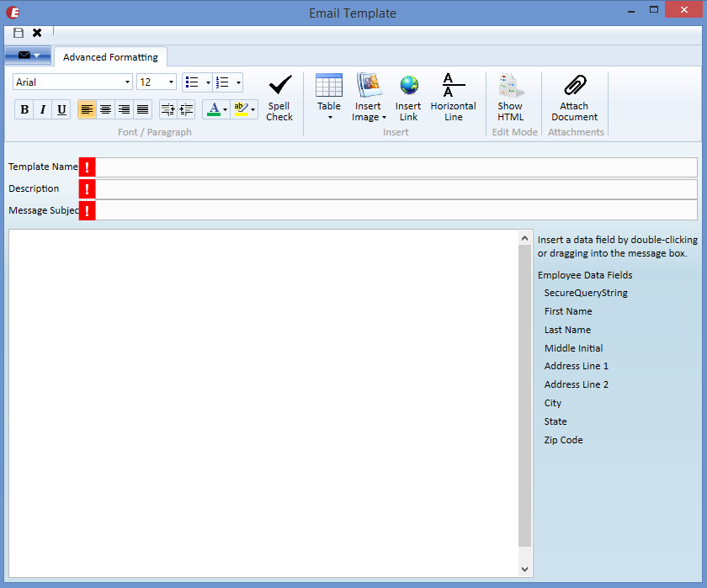This screenshot has width=707, height=588.
Task: Apply yellow text highlight color
Action: 242,109
